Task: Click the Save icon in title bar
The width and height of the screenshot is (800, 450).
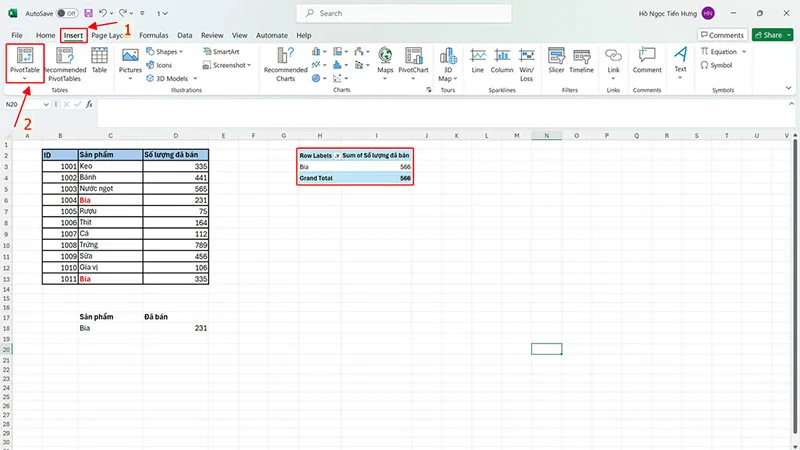Action: [x=88, y=13]
